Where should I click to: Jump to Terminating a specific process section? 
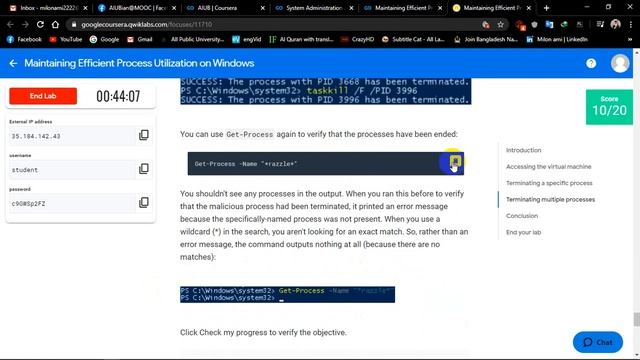click(549, 183)
